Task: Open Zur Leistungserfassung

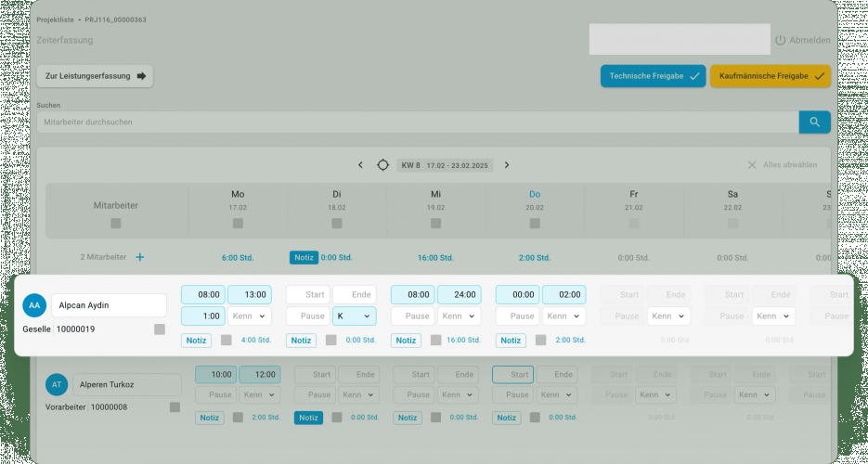Action: coord(95,76)
